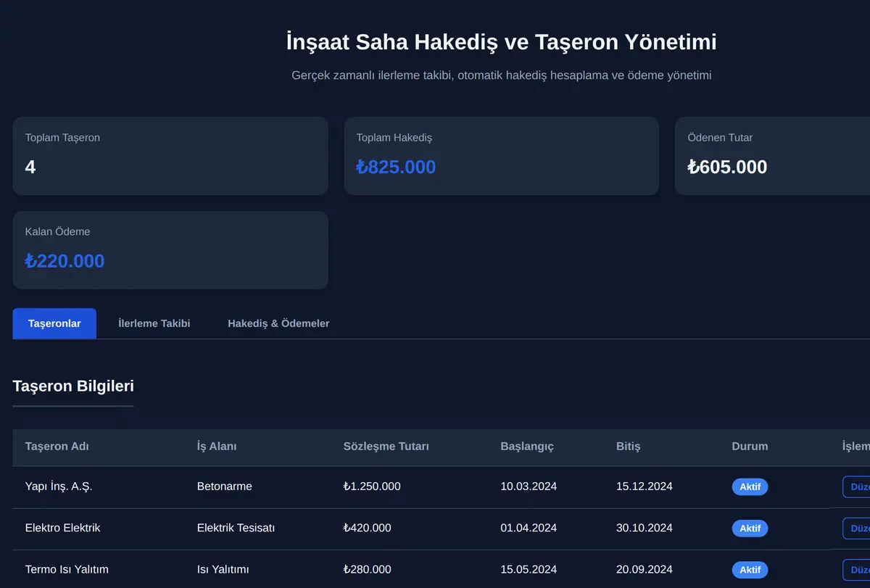870x588 pixels.
Task: Click Aktif badge for Yapı İnş. A.Ş.
Action: (750, 486)
